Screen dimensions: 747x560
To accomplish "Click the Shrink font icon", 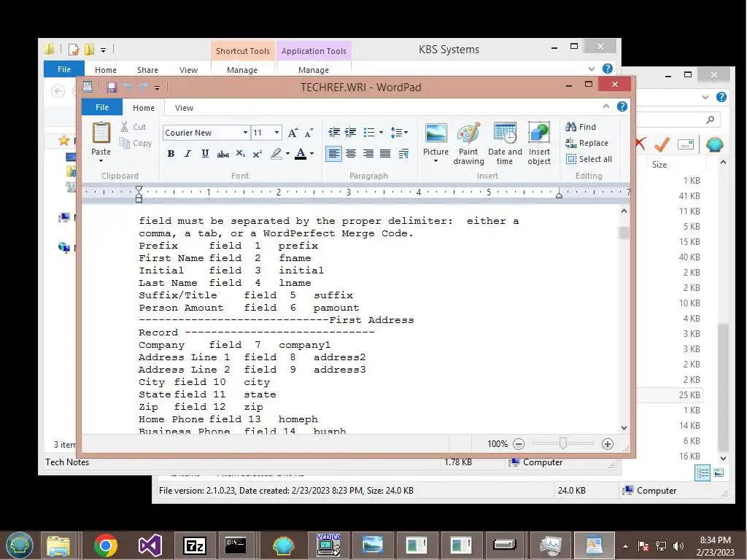I will 309,133.
